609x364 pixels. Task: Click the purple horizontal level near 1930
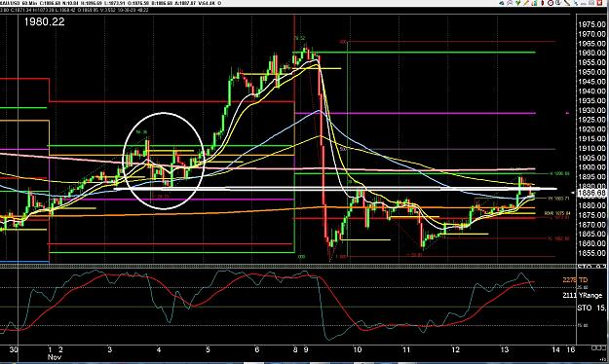click(x=415, y=113)
